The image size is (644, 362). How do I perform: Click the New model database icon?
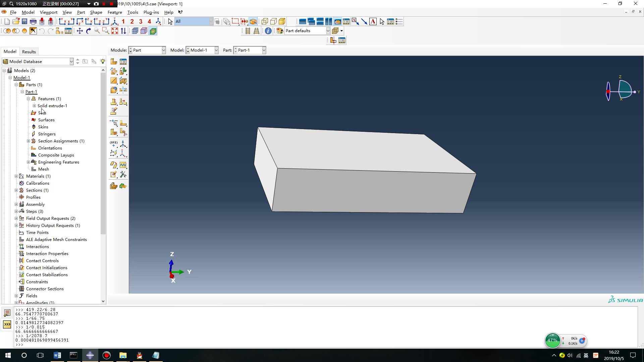pyautogui.click(x=7, y=21)
